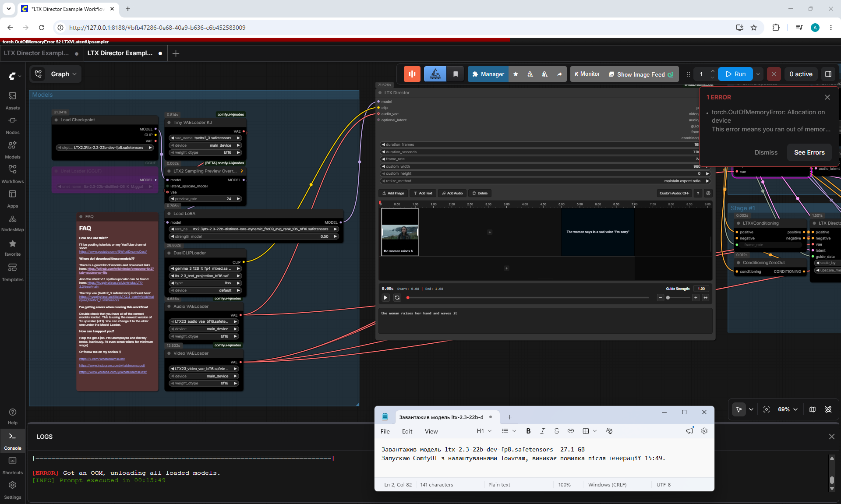This screenshot has height=504, width=841.
Task: Open the Assets sidebar panel
Action: 13,100
